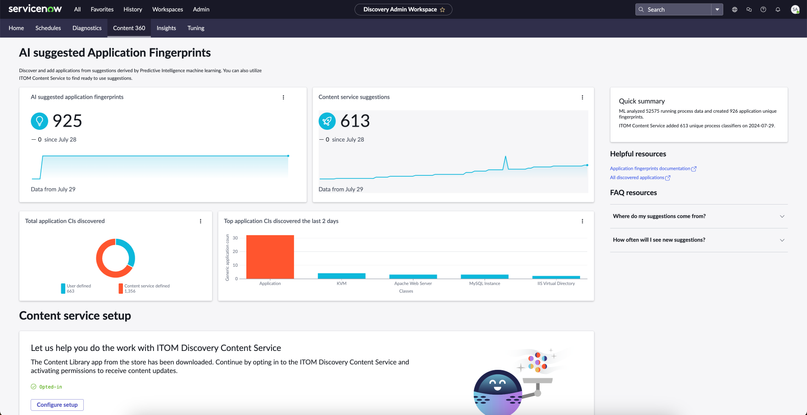This screenshot has height=415, width=807.
Task: Open the user avatar menu
Action: click(794, 9)
